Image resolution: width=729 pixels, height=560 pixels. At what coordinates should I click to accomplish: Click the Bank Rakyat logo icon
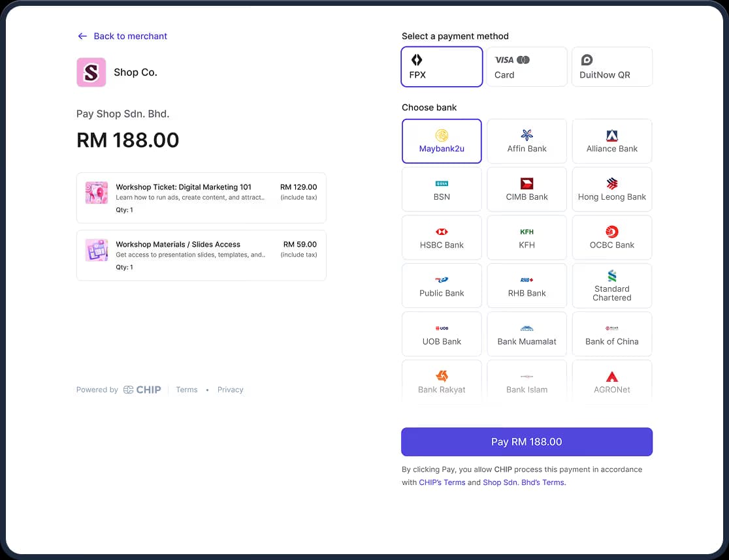[442, 376]
